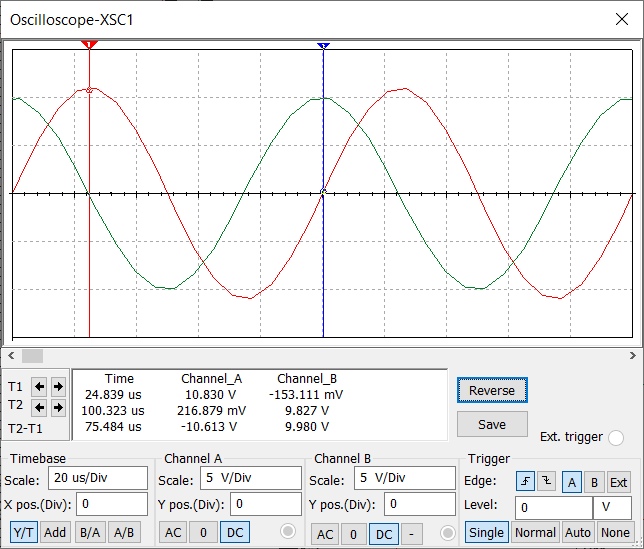The width and height of the screenshot is (644, 549).
Task: Open the trigger Level unit V field
Action: click(x=612, y=508)
